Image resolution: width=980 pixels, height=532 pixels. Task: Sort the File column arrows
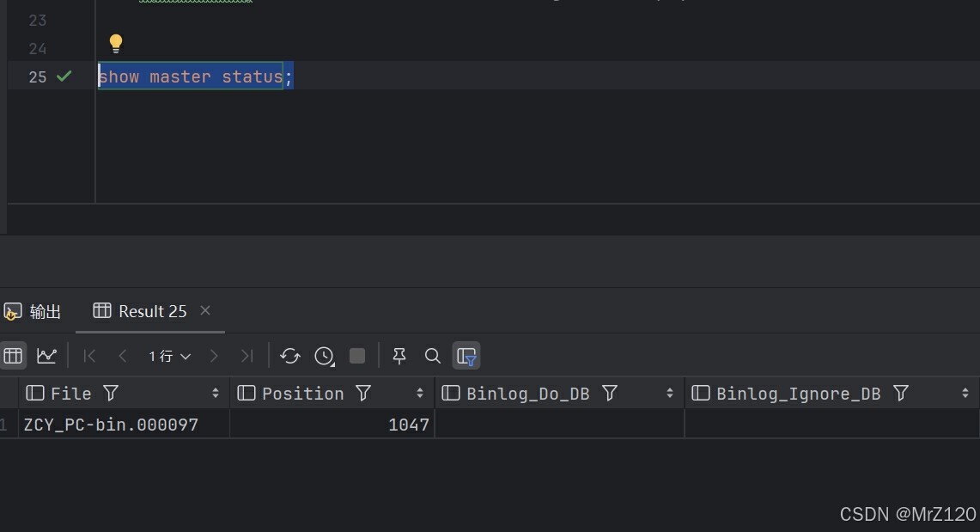point(216,394)
